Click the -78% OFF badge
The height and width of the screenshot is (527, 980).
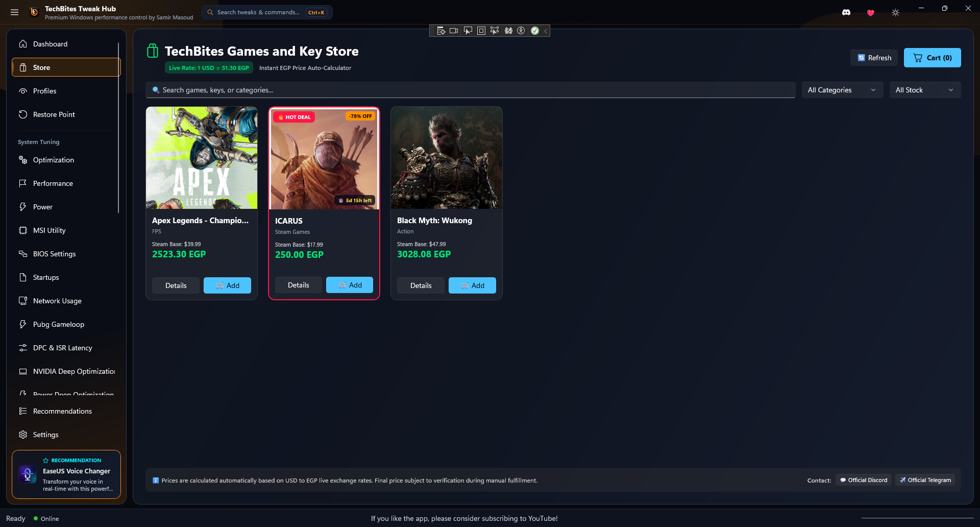click(x=360, y=116)
